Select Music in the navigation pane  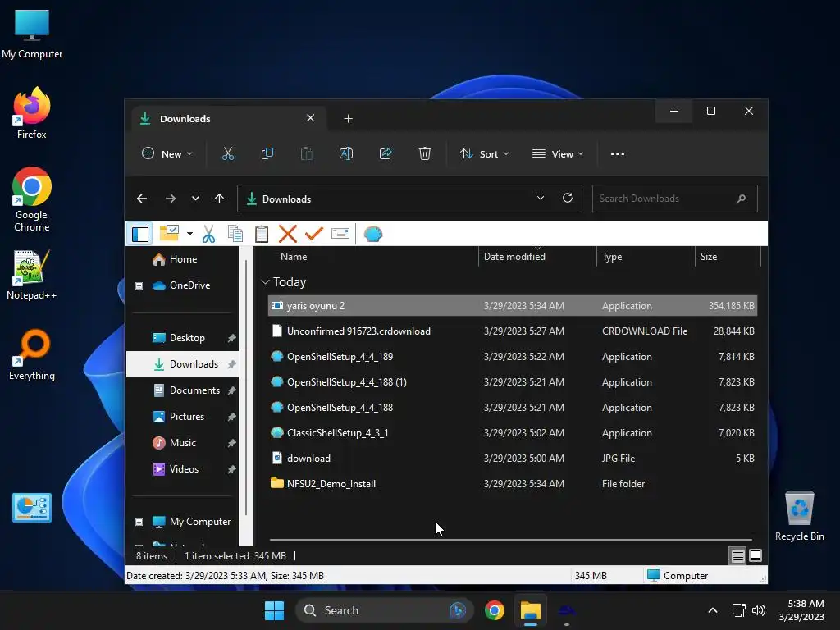coord(183,443)
